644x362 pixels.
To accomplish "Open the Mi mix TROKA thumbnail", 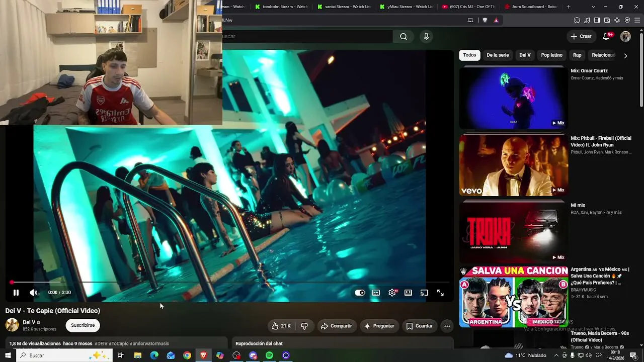I will click(x=513, y=232).
